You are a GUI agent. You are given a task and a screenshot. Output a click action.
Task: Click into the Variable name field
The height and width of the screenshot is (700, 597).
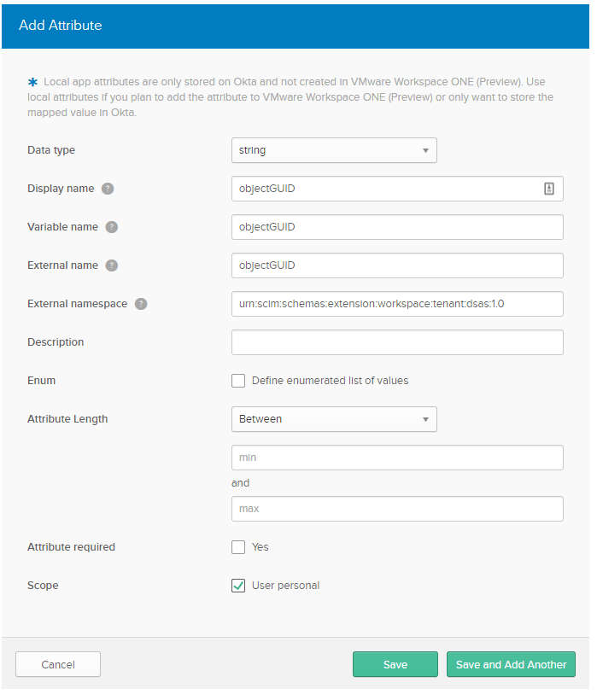coord(397,227)
